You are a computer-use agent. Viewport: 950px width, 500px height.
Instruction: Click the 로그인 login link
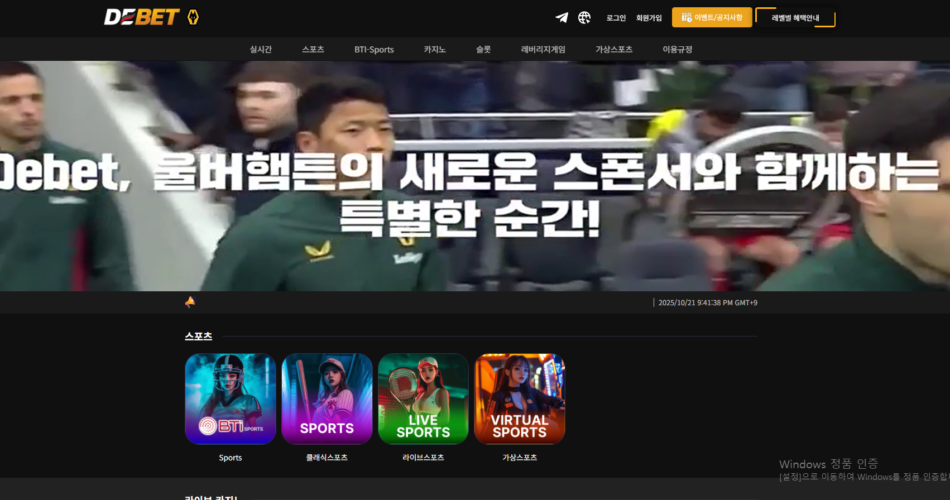pos(616,18)
